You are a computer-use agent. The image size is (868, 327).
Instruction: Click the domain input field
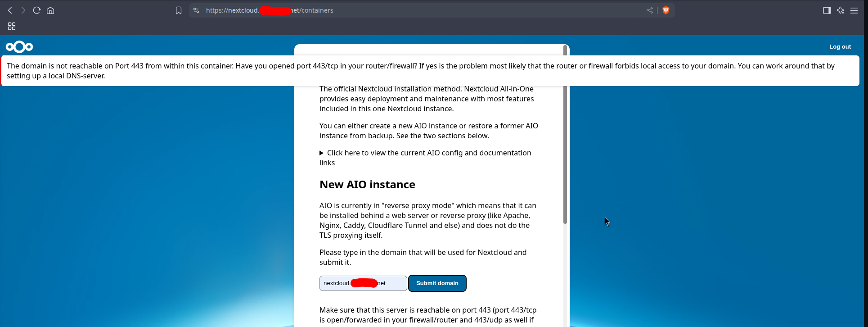tap(363, 283)
